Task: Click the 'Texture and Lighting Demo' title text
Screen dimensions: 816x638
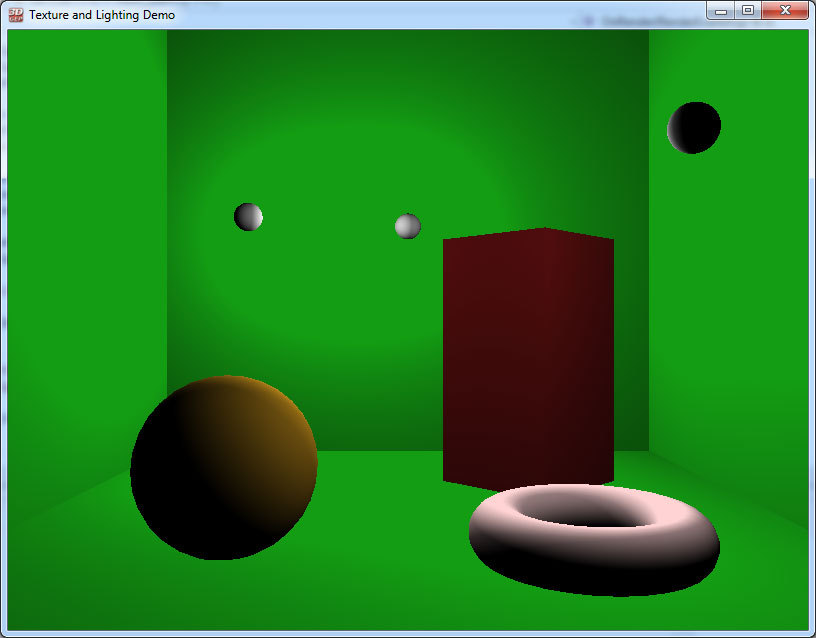Action: click(x=102, y=15)
